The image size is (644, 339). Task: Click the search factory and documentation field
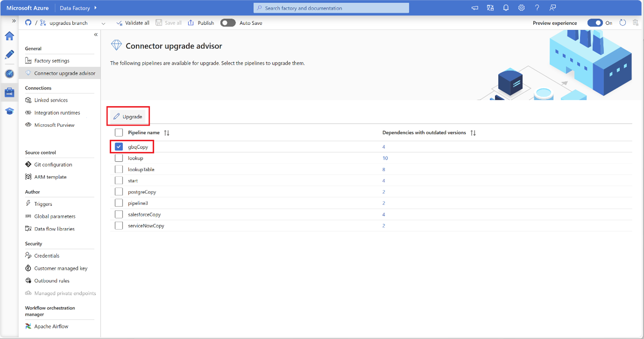pyautogui.click(x=331, y=8)
